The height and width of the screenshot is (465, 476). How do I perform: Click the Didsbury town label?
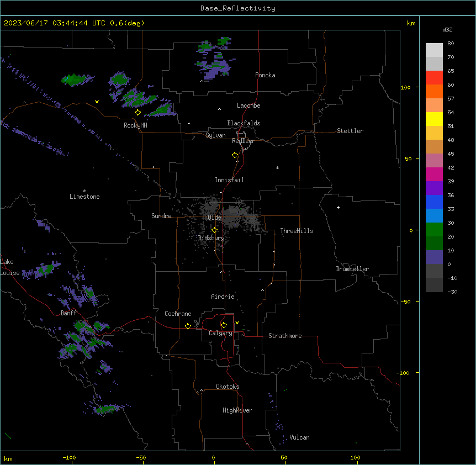coord(211,238)
